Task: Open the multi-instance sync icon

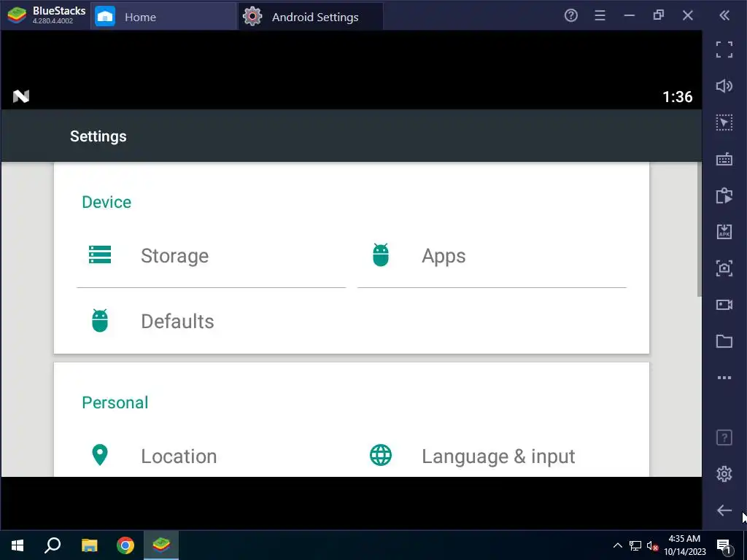Action: pos(724,195)
